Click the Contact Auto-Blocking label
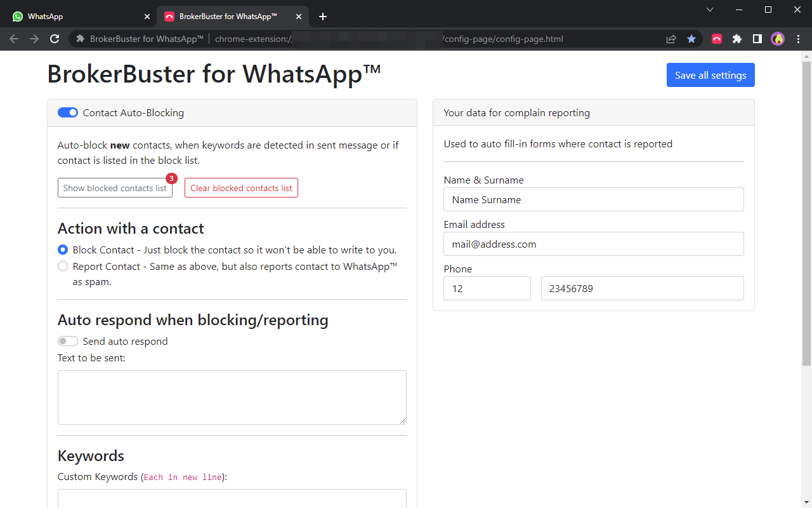Image resolution: width=812 pixels, height=508 pixels. point(133,112)
